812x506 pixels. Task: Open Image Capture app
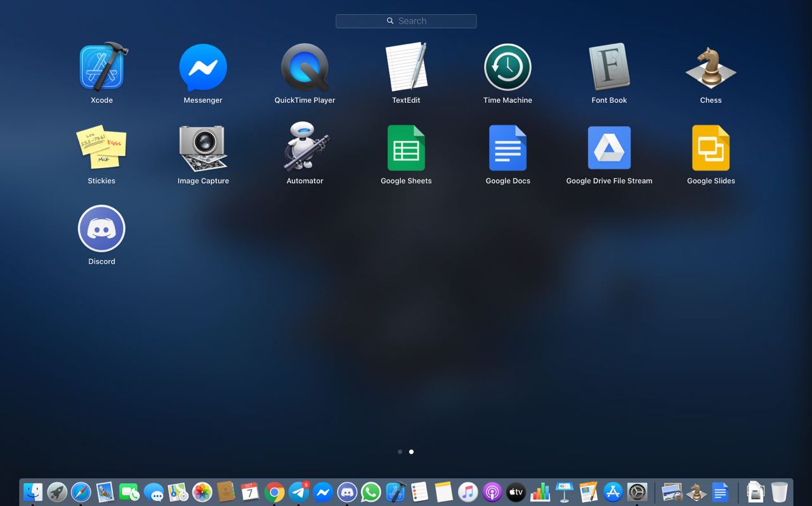(x=203, y=148)
